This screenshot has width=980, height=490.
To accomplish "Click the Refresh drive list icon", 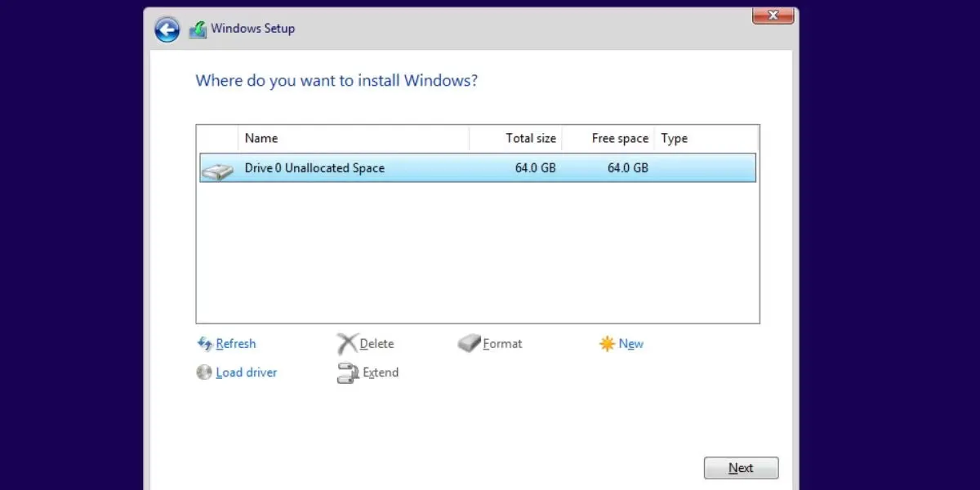I will coord(204,343).
